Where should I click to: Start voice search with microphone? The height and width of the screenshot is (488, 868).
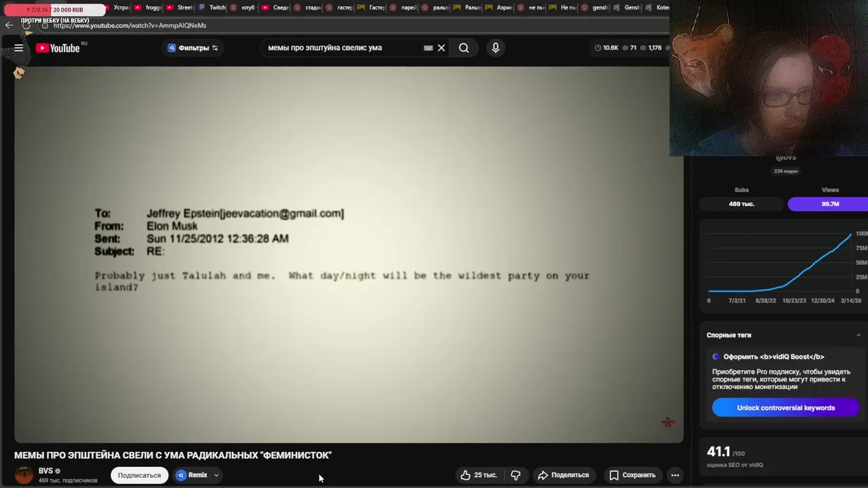496,47
